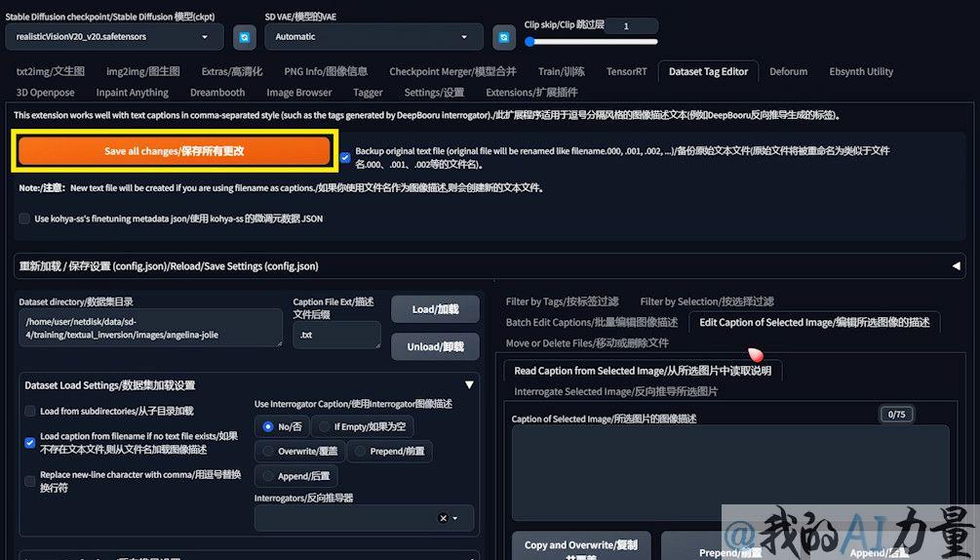Open the SD VAE Automatic dropdown
Viewport: 980px width, 560px height.
[x=373, y=37]
